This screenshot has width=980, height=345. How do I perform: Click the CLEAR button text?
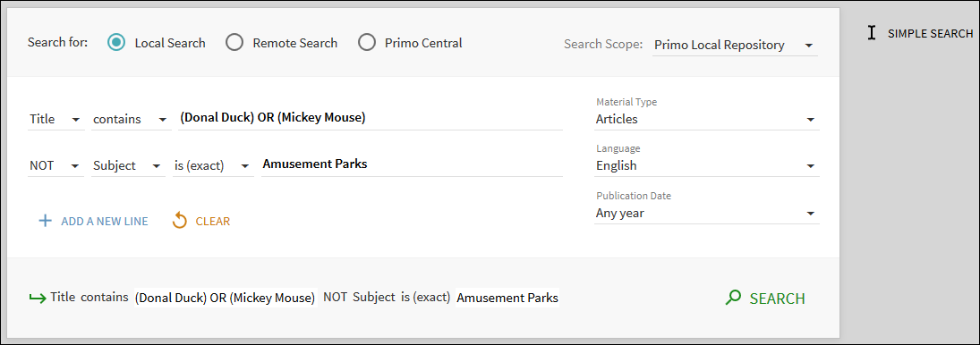[212, 221]
